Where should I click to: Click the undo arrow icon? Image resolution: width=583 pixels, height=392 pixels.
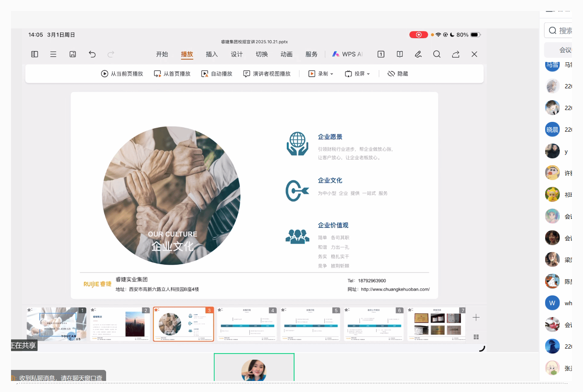click(92, 54)
